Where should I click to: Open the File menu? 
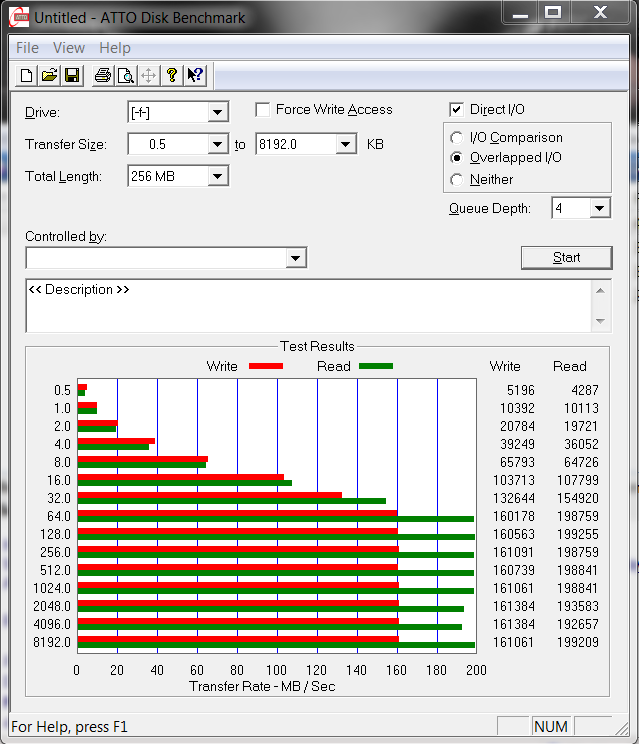pos(27,48)
